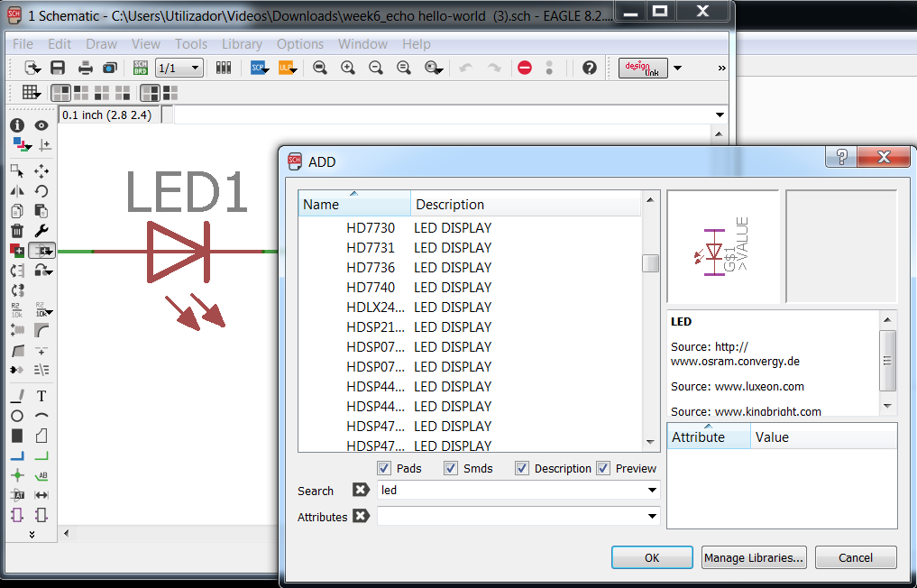Open the design link dropdown arrow
The height and width of the screenshot is (588, 917).
coord(677,68)
